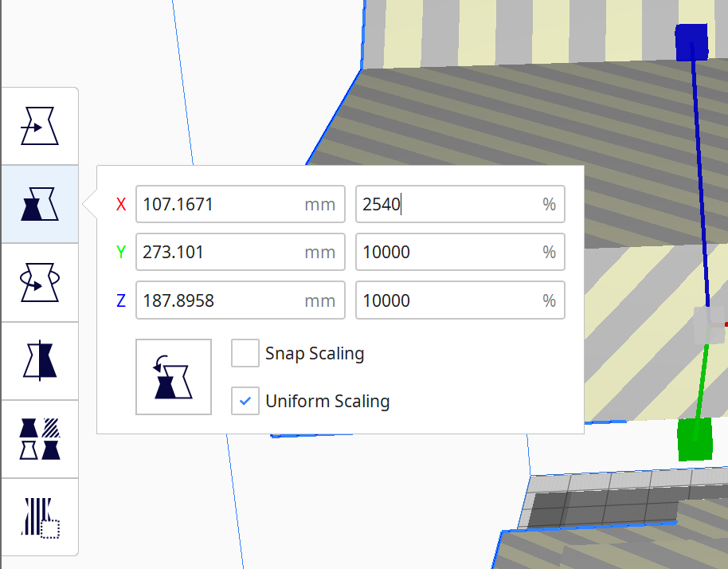728x569 pixels.
Task: Click the blue Z-axis scale handle
Action: [692, 42]
